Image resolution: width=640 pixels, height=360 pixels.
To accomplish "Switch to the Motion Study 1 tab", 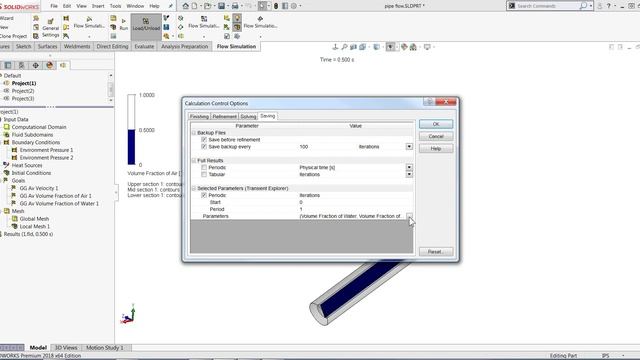I will point(104,348).
